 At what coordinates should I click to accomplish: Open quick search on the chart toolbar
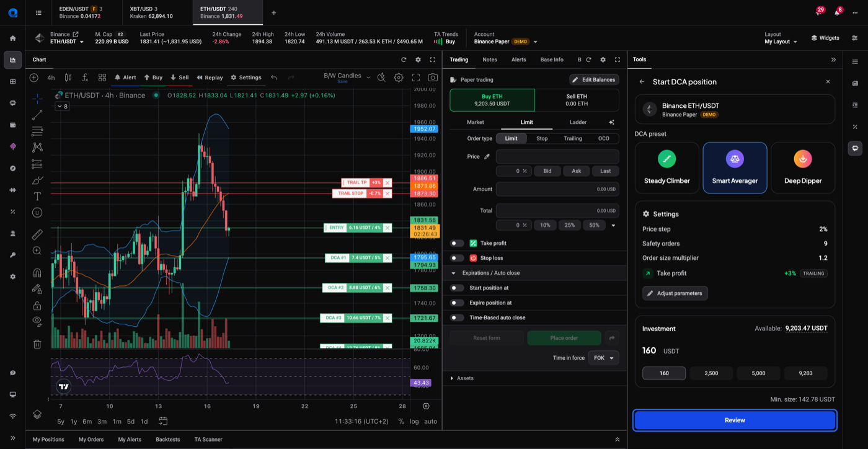coord(381,78)
